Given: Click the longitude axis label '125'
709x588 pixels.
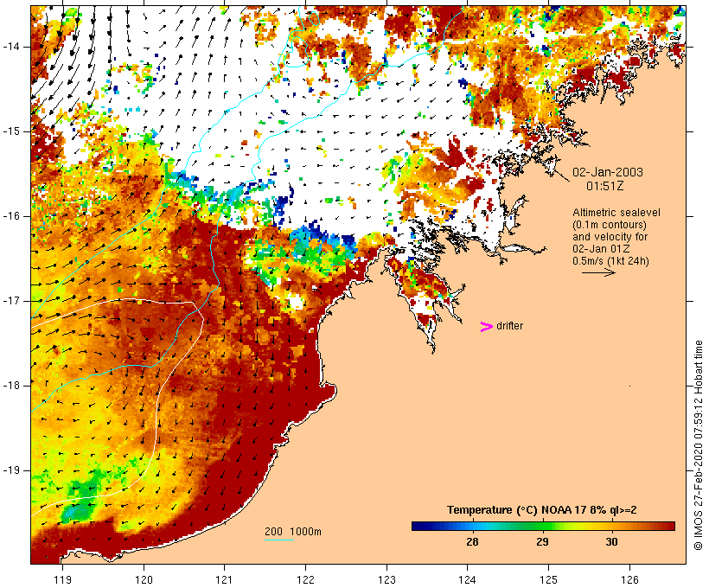Looking at the screenshot, I should [x=548, y=579].
